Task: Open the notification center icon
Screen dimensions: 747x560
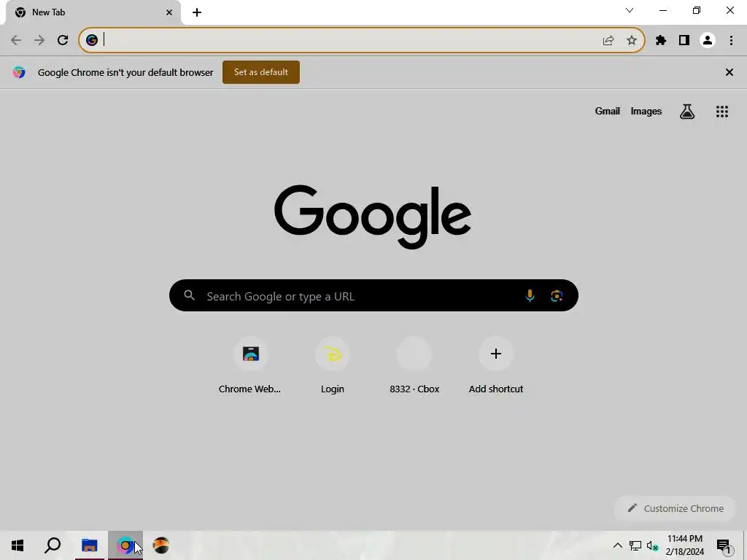Action: click(724, 545)
